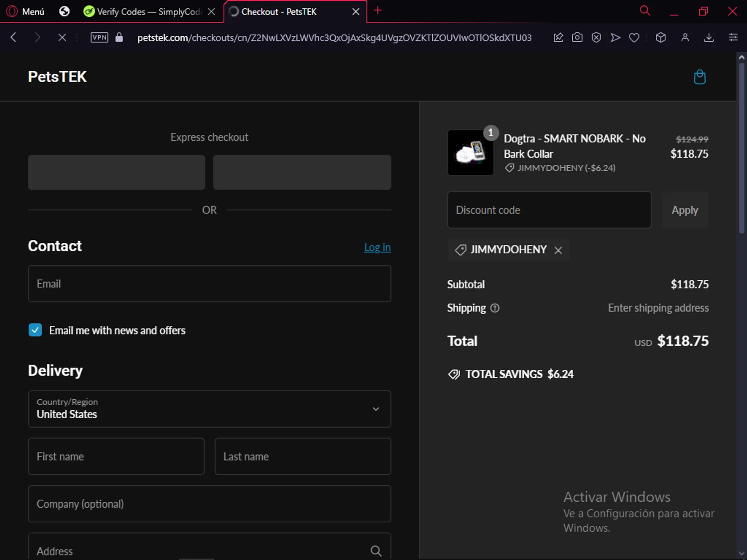Click the Total amount $118.75 with USD

coord(671,341)
